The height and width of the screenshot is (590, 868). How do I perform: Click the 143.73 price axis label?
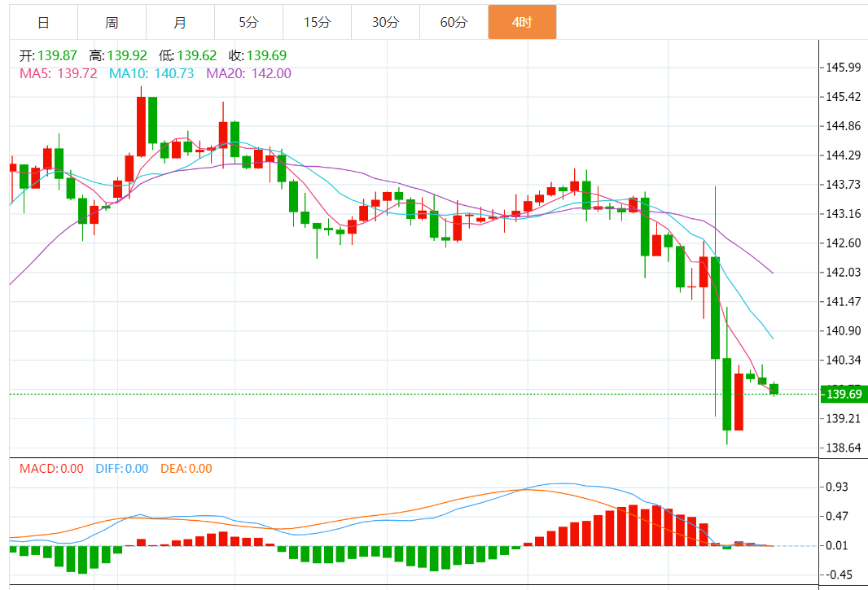[843, 185]
